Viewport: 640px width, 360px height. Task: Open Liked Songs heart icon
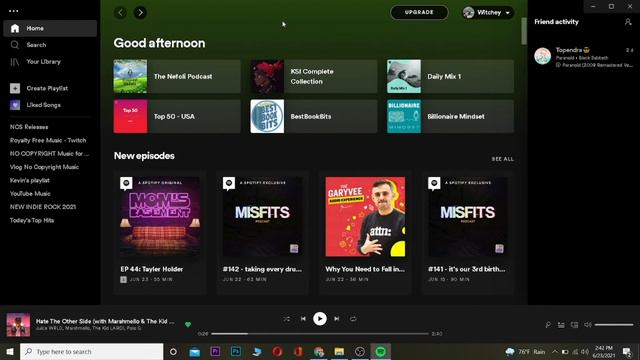tap(15, 105)
